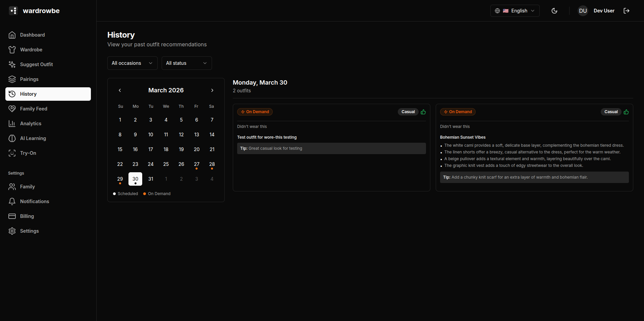This screenshot has width=644, height=321.
Task: Click the AI Learning brain icon
Action: pyautogui.click(x=12, y=138)
